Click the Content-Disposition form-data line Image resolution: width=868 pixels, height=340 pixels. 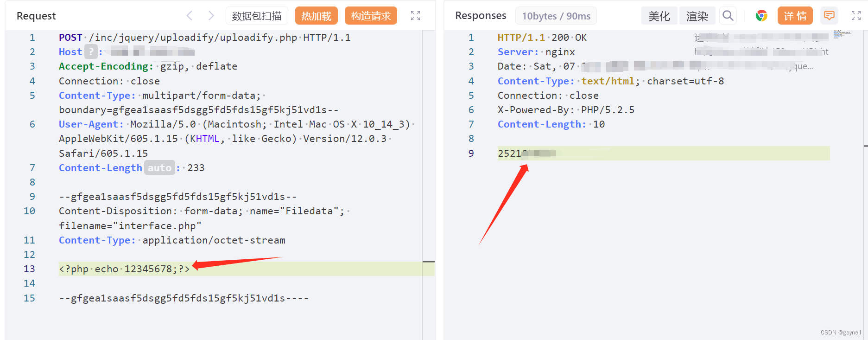tap(204, 211)
